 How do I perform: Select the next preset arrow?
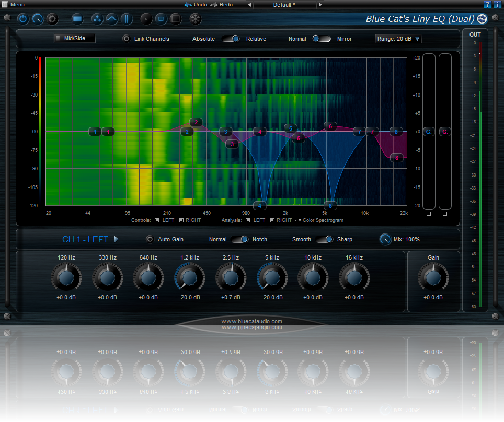320,5
